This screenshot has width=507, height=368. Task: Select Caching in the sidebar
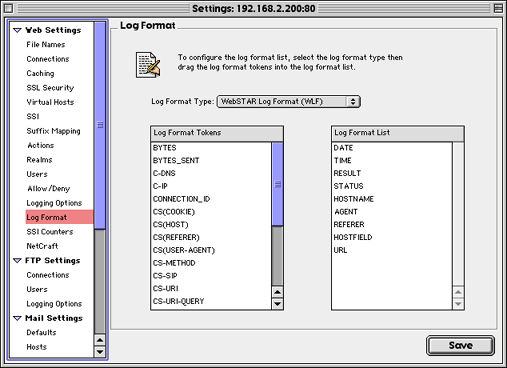pyautogui.click(x=40, y=73)
